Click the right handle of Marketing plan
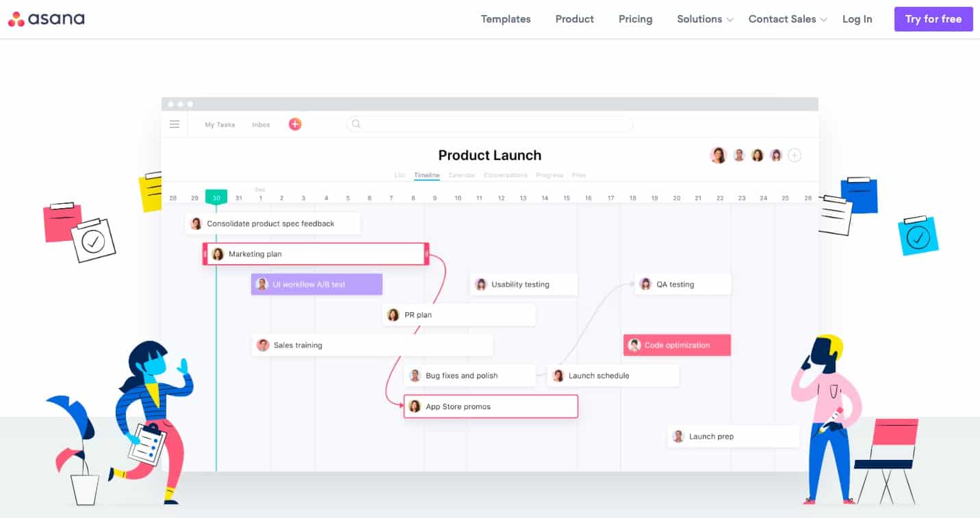The image size is (980, 518). click(426, 254)
